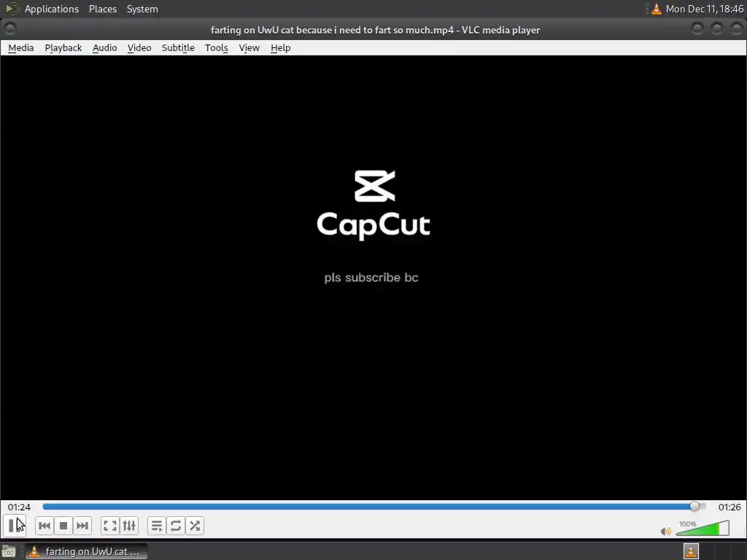Open the Video menu
The image size is (747, 560).
tap(139, 47)
